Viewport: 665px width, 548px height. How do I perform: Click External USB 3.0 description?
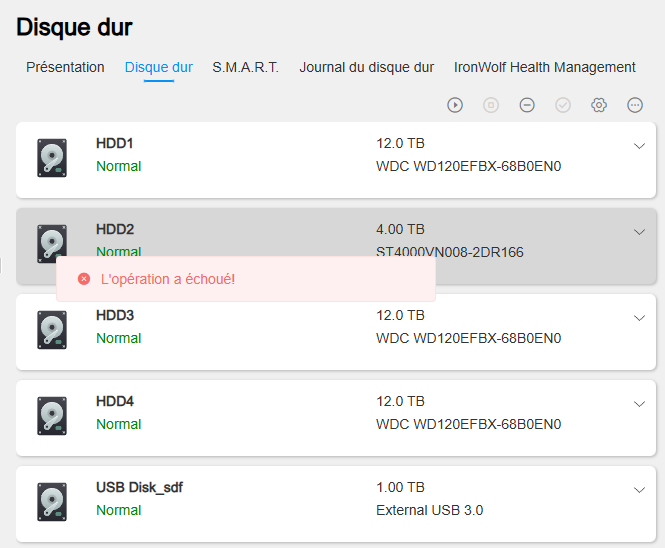click(430, 510)
